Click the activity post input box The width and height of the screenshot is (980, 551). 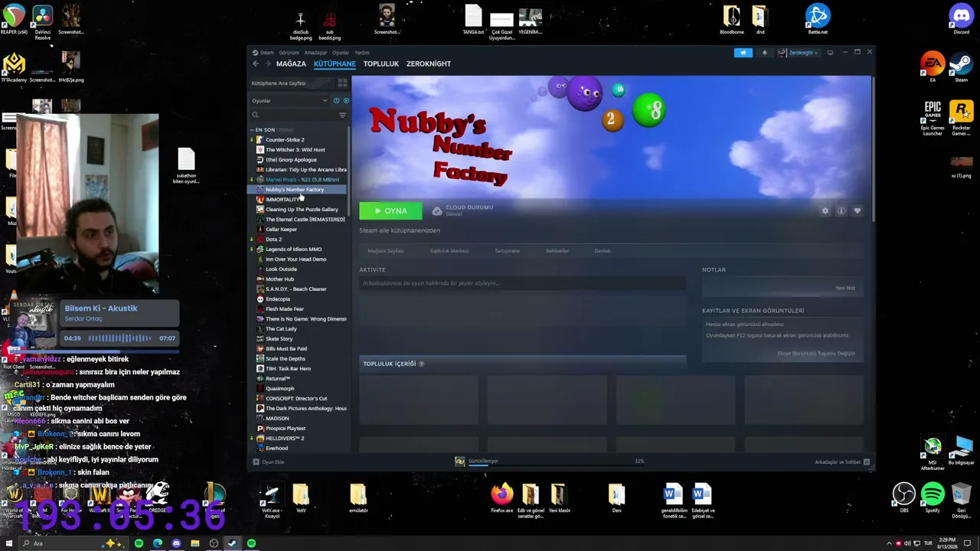522,283
